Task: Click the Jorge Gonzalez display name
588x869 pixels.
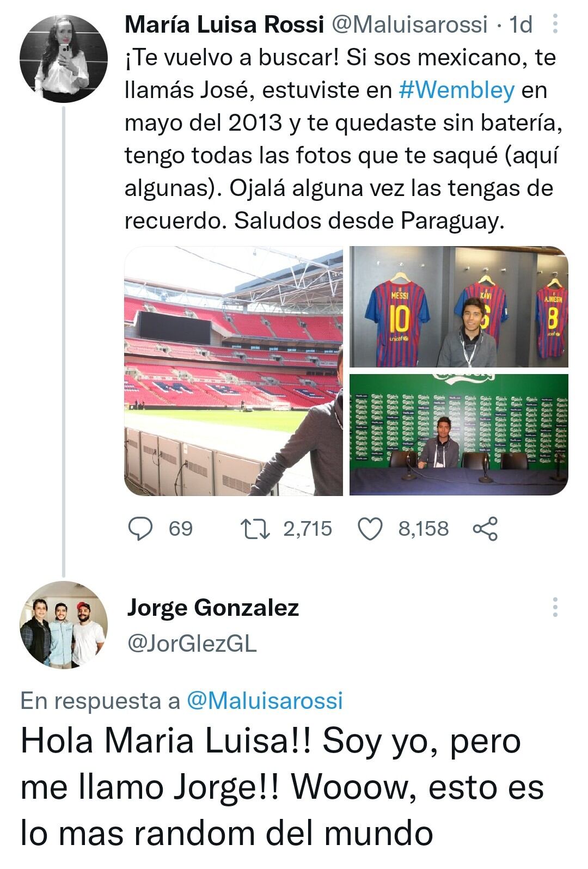Action: [x=213, y=607]
